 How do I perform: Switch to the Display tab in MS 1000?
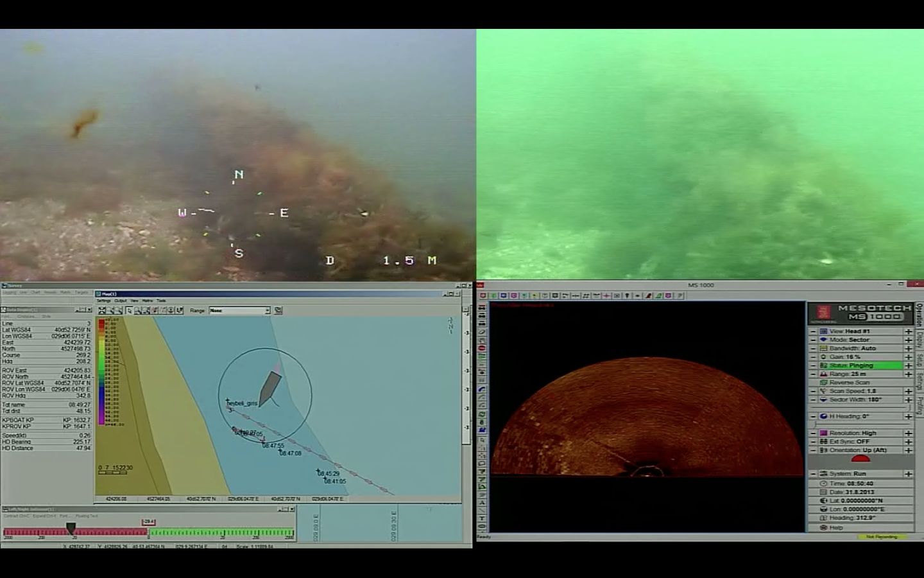tap(919, 338)
